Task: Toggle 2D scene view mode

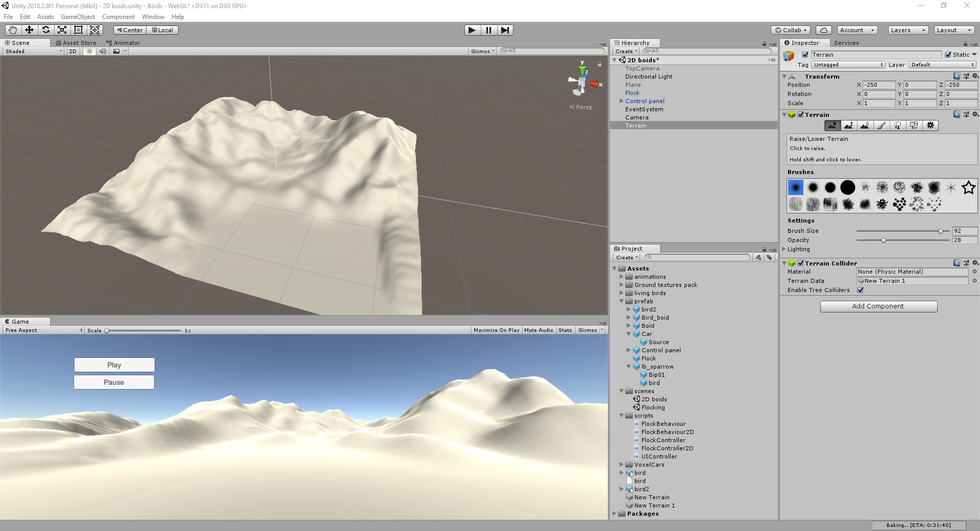Action: pyautogui.click(x=72, y=51)
